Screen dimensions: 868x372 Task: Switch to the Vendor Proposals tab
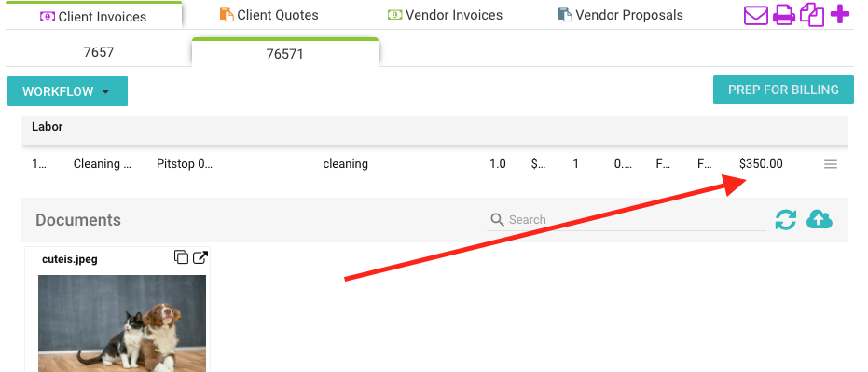click(621, 15)
